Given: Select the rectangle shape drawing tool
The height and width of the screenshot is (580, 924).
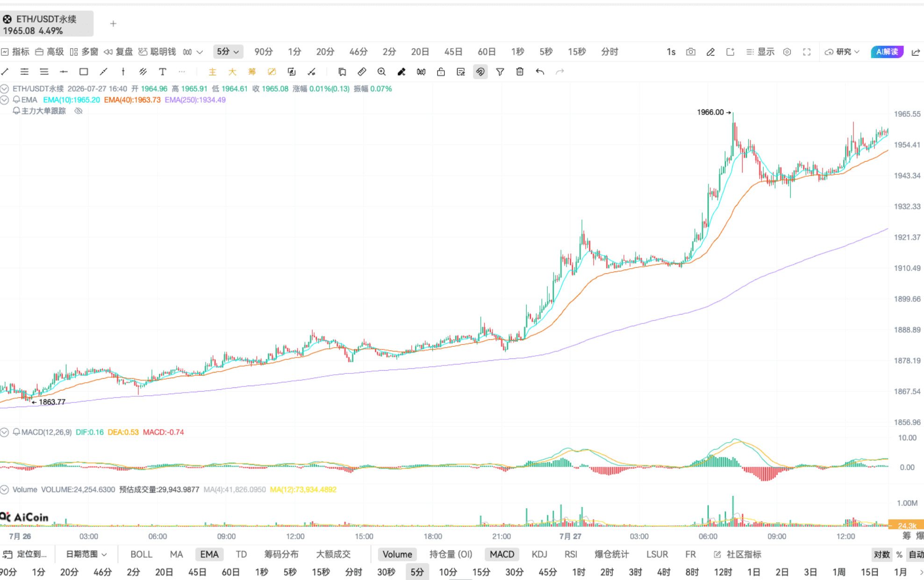Looking at the screenshot, I should (84, 72).
